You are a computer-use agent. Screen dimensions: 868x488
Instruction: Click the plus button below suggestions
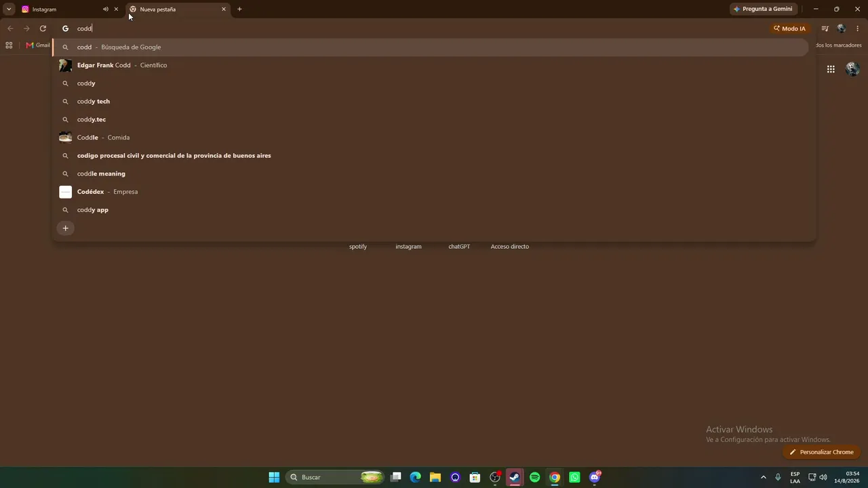point(66,228)
